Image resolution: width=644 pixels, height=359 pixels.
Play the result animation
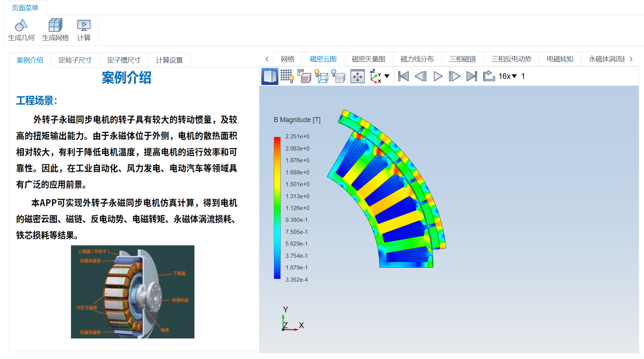point(438,76)
